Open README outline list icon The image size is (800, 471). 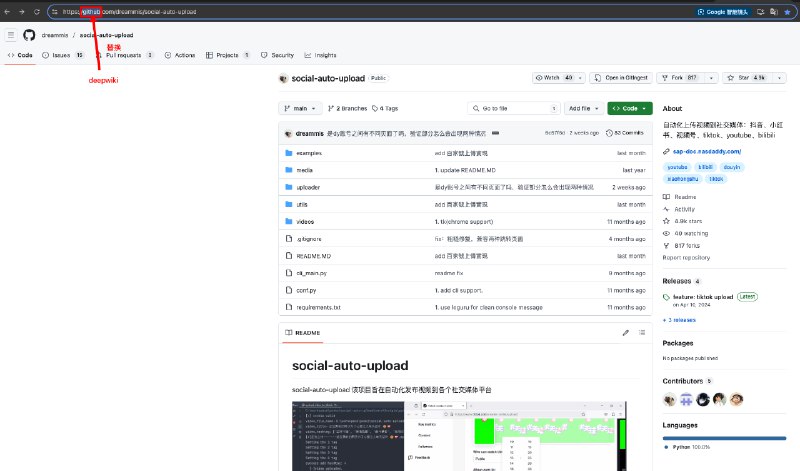(642, 333)
